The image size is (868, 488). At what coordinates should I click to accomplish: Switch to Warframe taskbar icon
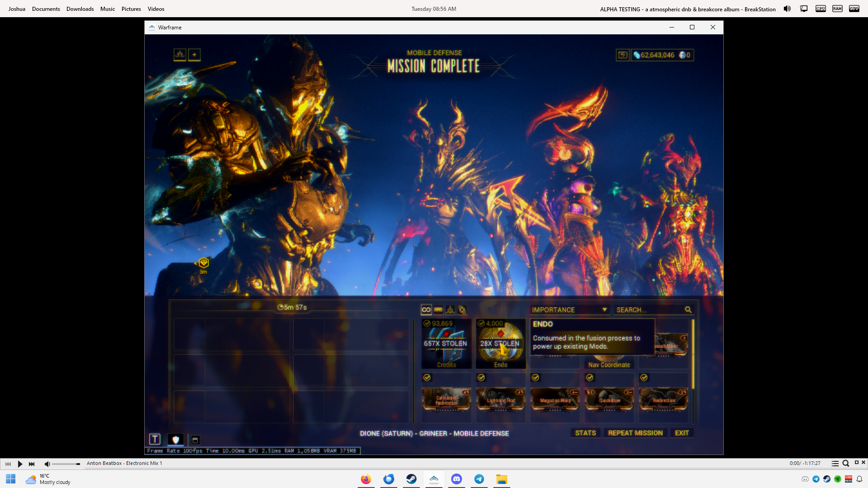pyautogui.click(x=434, y=479)
